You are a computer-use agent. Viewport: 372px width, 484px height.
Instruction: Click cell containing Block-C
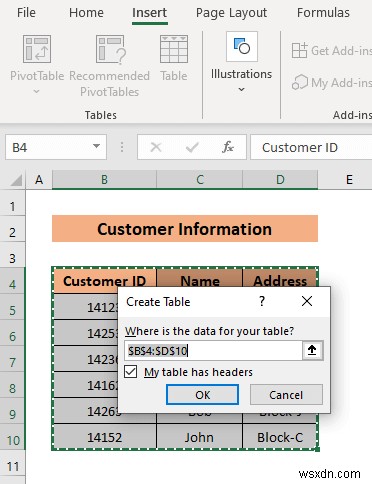tap(280, 437)
